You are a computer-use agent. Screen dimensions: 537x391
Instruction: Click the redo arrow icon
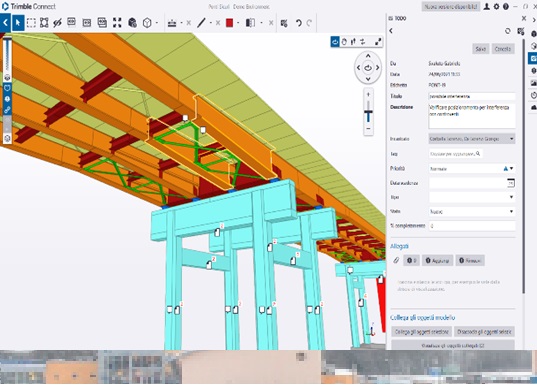(x=309, y=23)
